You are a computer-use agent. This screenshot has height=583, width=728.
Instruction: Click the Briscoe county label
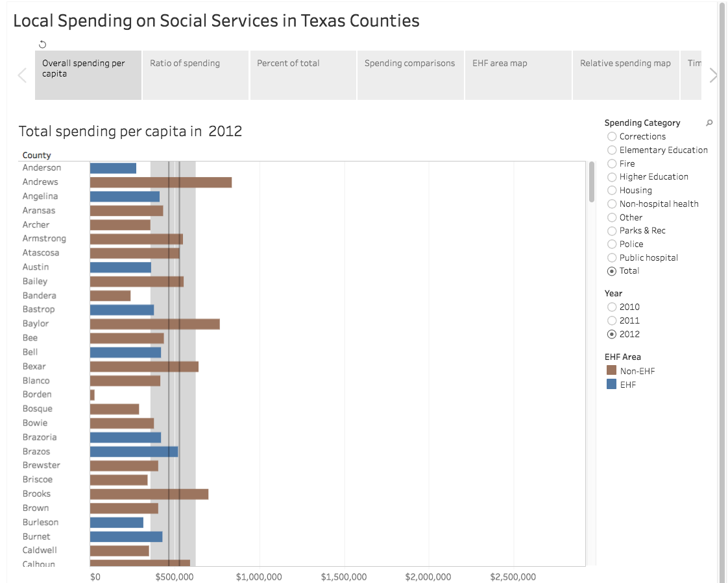point(38,479)
